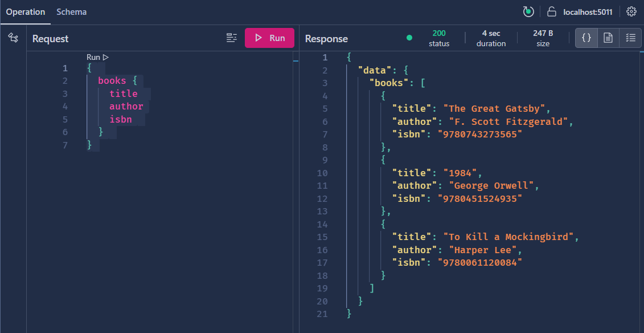644x333 pixels.
Task: Switch response to checklist view
Action: tap(630, 38)
